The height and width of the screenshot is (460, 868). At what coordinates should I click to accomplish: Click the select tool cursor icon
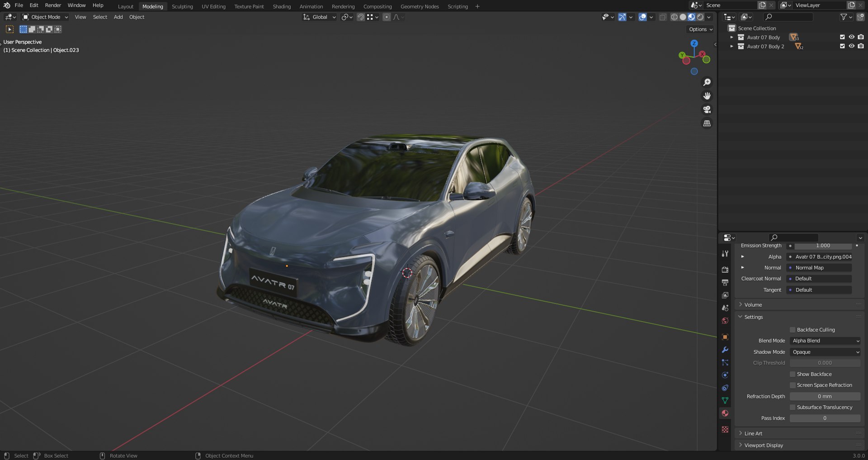tap(9, 29)
